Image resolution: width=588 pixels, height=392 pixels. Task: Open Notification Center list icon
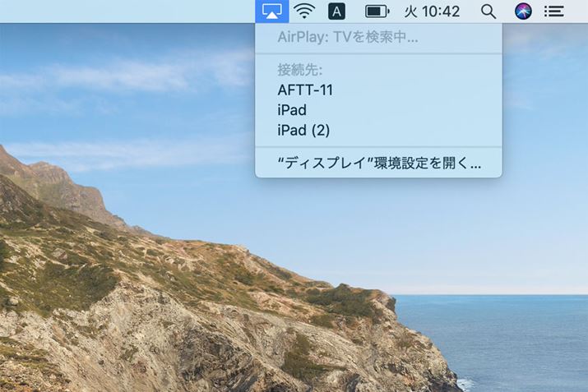coord(554,12)
